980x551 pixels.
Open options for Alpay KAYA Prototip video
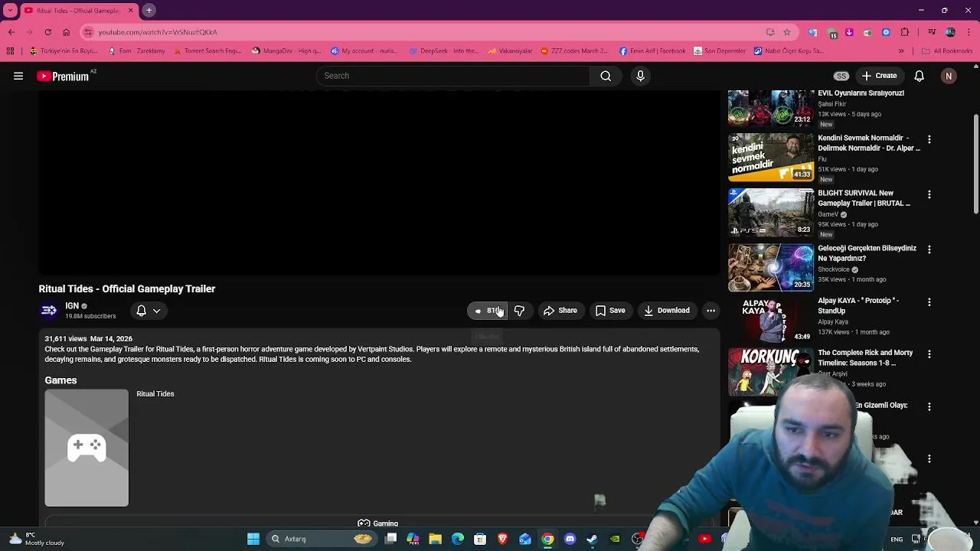coord(929,302)
